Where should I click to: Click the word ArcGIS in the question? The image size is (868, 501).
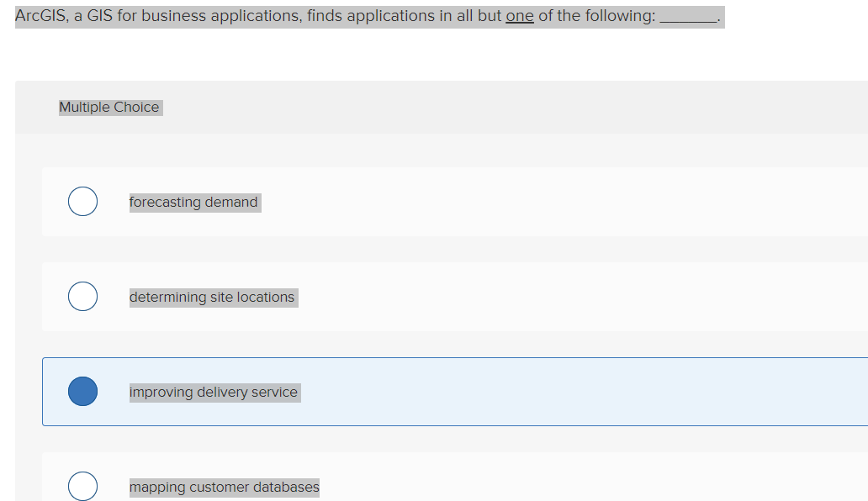coord(40,16)
